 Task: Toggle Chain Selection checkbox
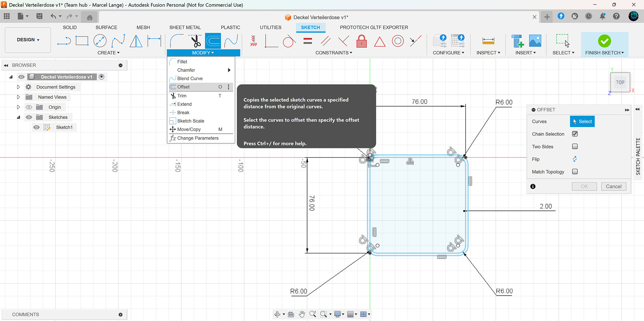tap(575, 134)
